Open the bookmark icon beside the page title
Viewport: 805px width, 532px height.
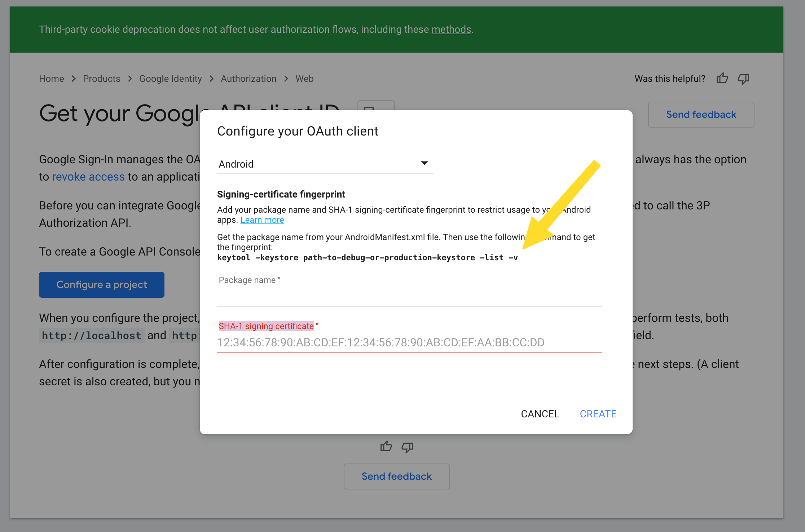coord(376,105)
